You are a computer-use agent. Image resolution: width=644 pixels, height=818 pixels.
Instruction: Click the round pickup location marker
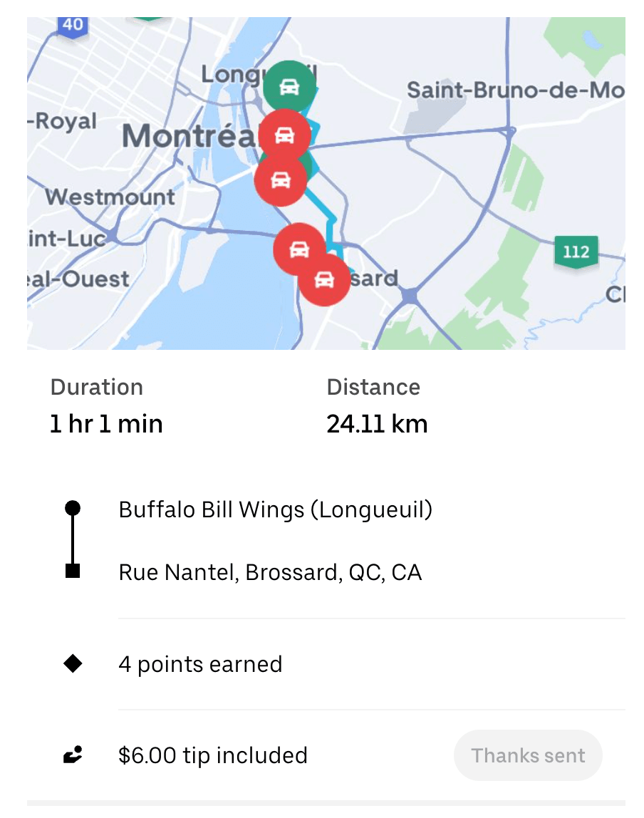[73, 508]
